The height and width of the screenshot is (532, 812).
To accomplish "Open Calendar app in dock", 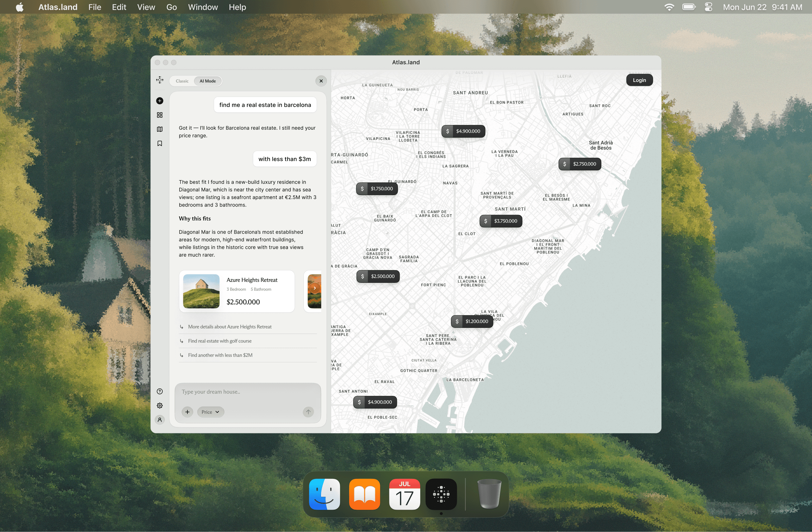I will (x=404, y=494).
